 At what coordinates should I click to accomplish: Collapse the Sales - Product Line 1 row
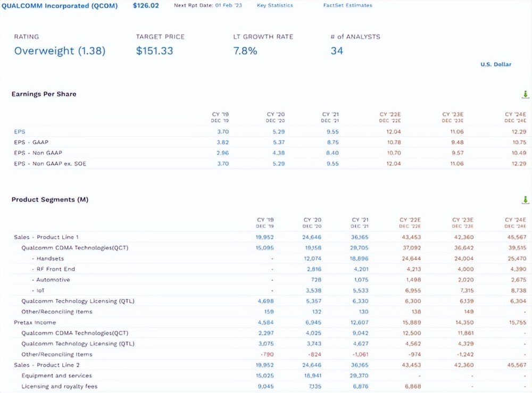point(46,237)
